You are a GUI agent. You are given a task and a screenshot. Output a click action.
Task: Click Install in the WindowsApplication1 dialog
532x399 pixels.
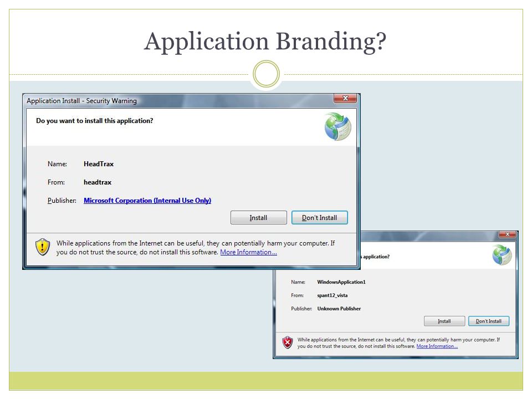coord(444,321)
